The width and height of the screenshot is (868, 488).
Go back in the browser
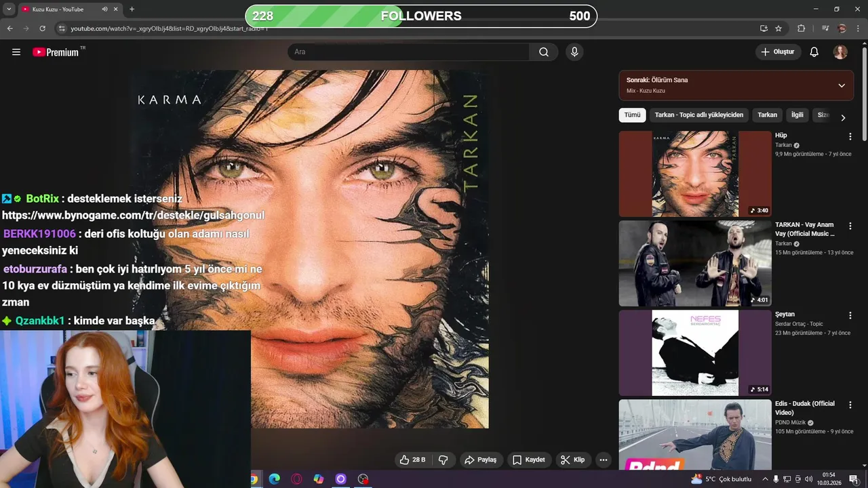pyautogui.click(x=9, y=28)
